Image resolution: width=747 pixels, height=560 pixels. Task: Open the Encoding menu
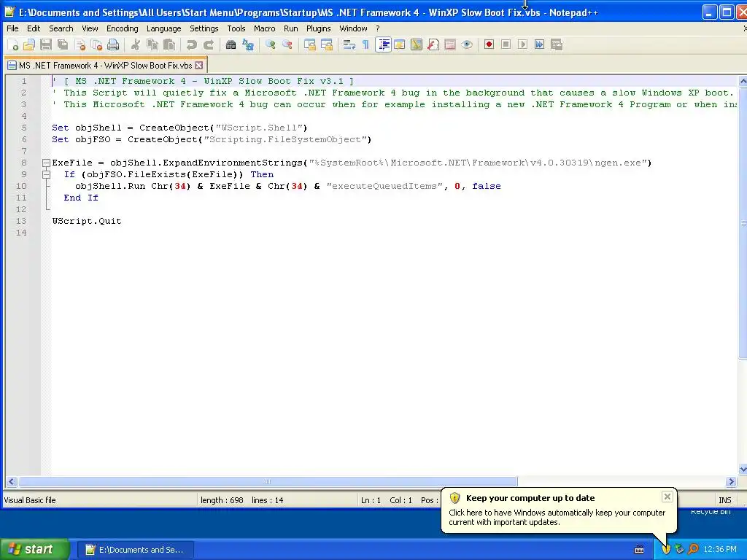pos(123,28)
